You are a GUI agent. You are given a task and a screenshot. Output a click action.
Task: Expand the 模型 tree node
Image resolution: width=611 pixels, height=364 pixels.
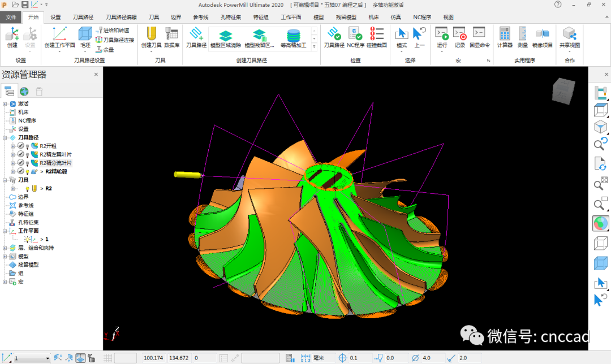point(5,256)
